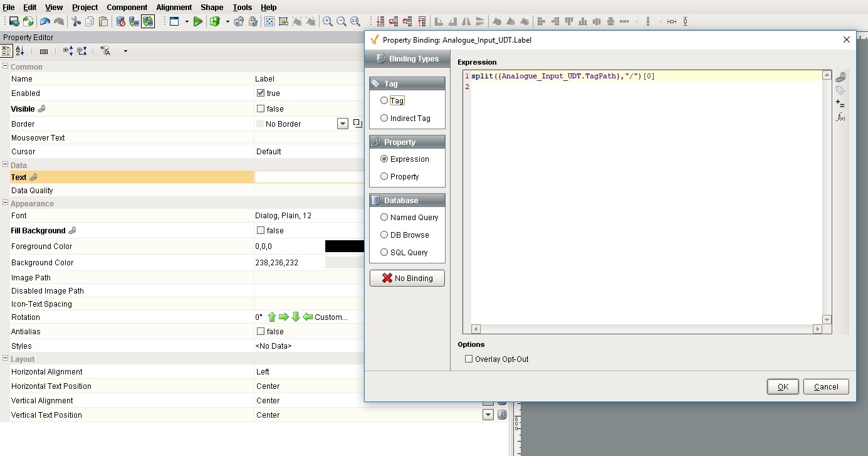868x456 pixels.
Task: Open the Vertical Text Position dropdown arrow
Action: click(488, 415)
